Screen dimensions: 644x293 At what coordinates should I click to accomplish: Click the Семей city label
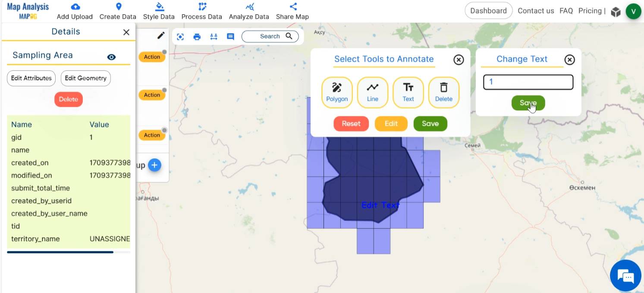click(x=472, y=145)
